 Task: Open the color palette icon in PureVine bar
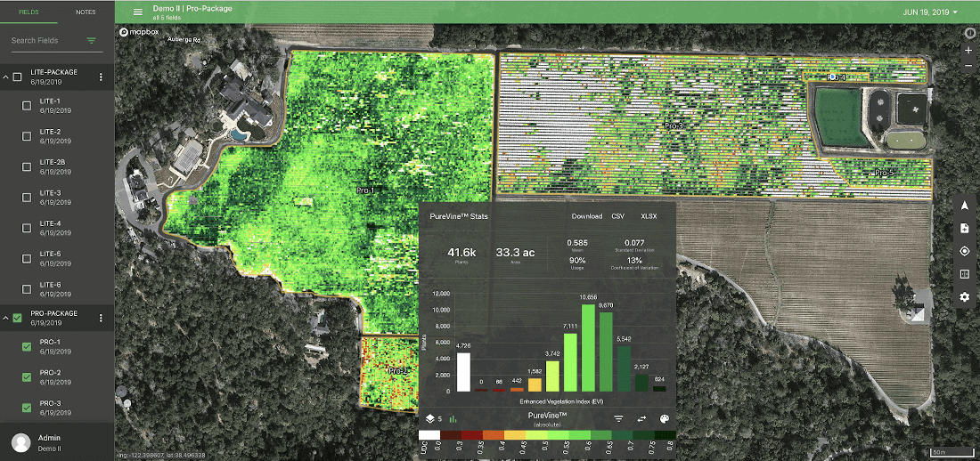pyautogui.click(x=664, y=418)
